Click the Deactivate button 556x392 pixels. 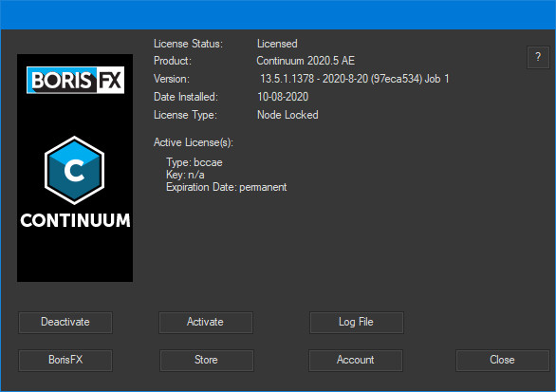point(65,322)
